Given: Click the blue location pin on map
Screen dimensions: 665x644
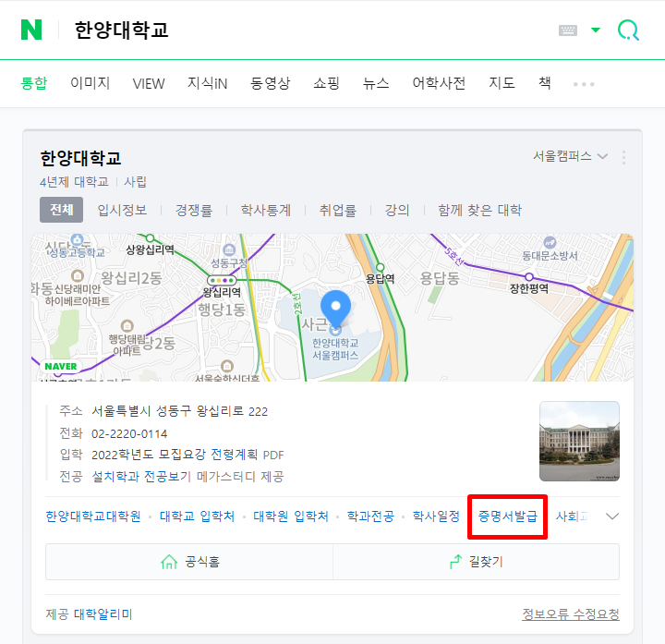Looking at the screenshot, I should (x=335, y=310).
